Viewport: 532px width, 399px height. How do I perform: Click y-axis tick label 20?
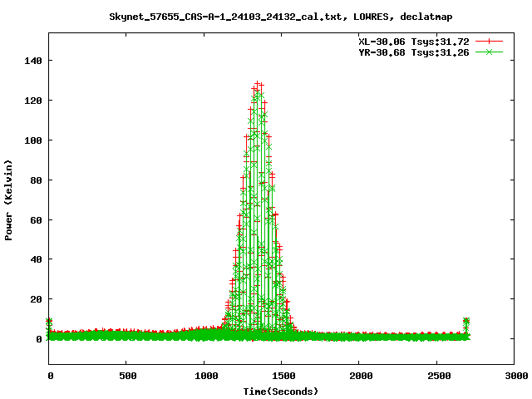coord(36,299)
